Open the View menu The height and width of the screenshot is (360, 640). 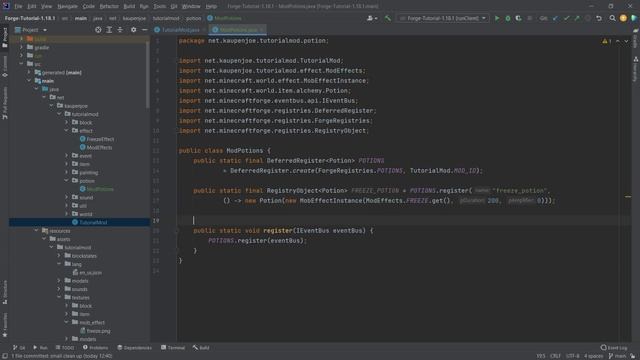click(x=46, y=7)
